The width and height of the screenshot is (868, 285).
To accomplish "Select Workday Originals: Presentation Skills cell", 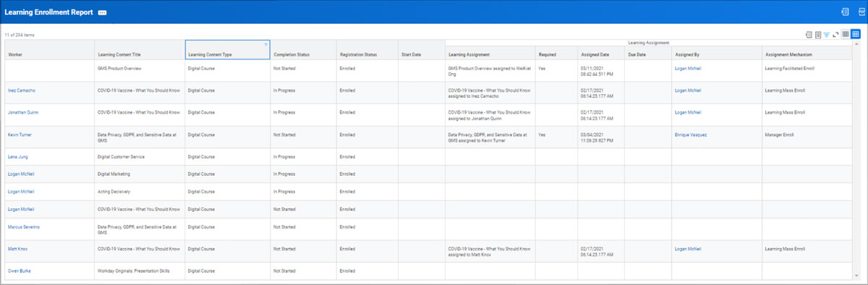I will (140, 271).
